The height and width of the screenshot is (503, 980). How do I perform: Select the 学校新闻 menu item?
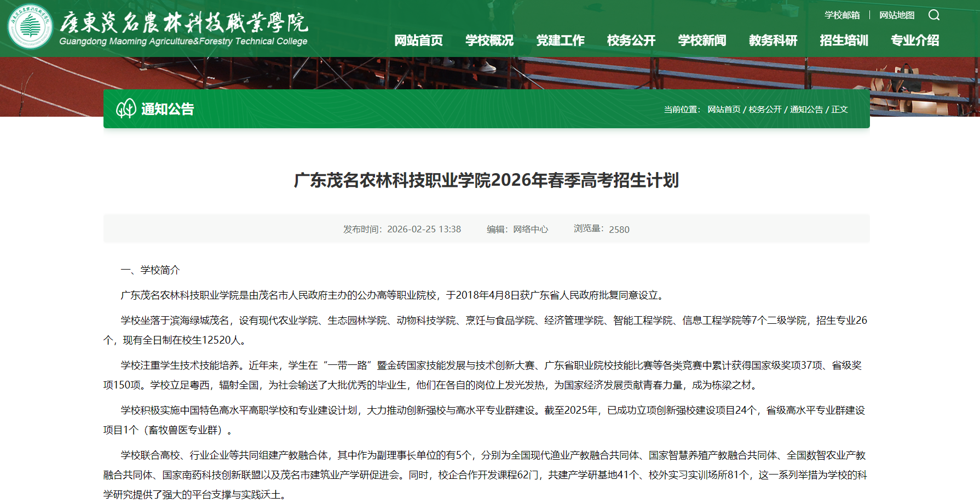[x=702, y=41]
